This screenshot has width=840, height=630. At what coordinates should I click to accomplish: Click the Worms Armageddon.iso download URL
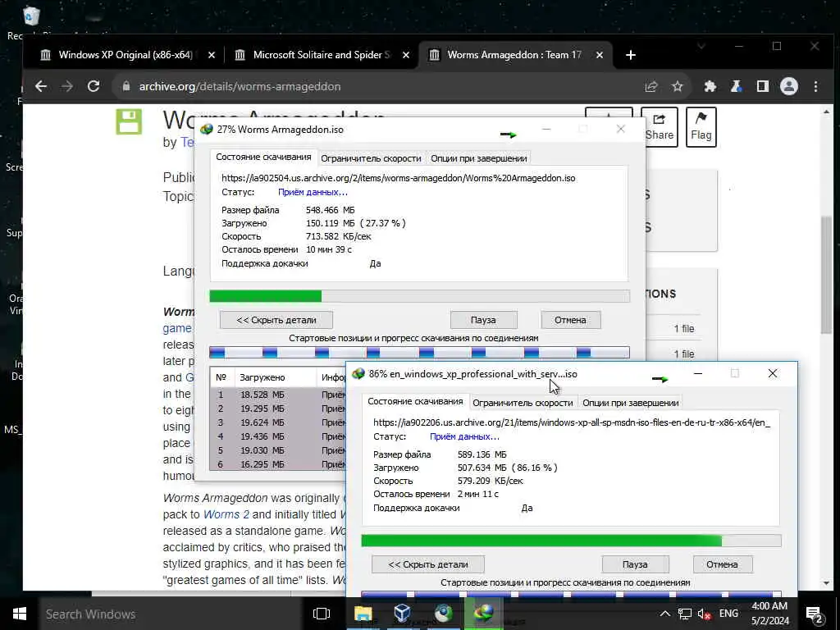point(398,178)
